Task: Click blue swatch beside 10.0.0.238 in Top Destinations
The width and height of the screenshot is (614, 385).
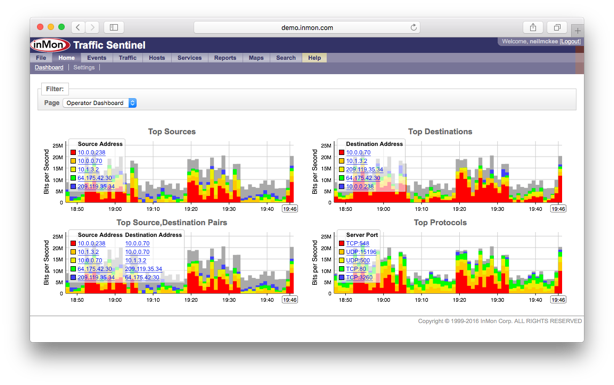Action: click(341, 186)
